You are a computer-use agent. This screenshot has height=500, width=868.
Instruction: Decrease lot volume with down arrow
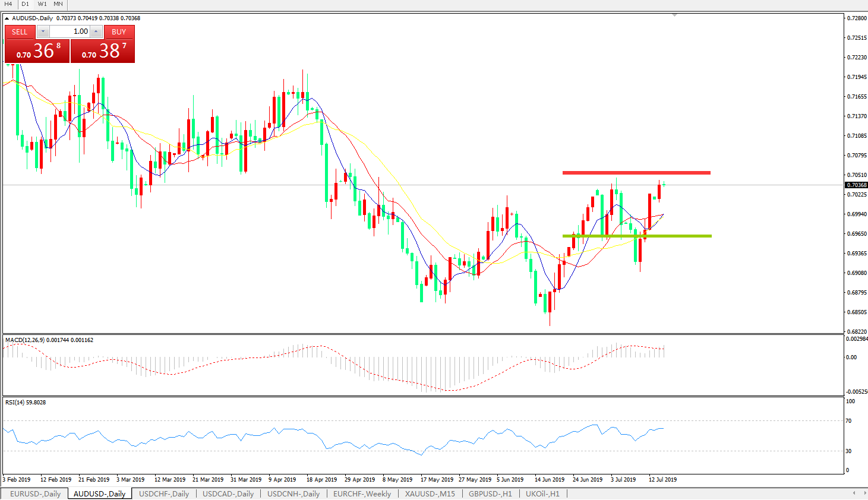click(x=43, y=31)
